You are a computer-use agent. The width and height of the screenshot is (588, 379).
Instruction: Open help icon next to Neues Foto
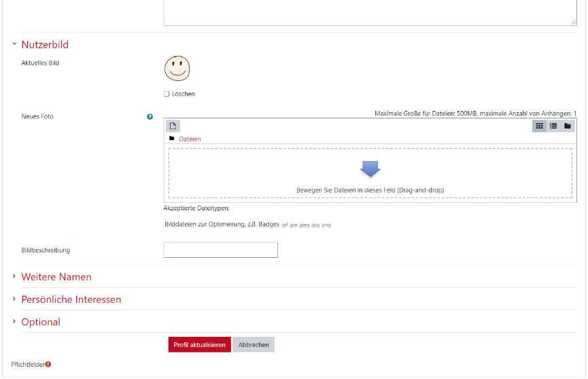click(150, 116)
